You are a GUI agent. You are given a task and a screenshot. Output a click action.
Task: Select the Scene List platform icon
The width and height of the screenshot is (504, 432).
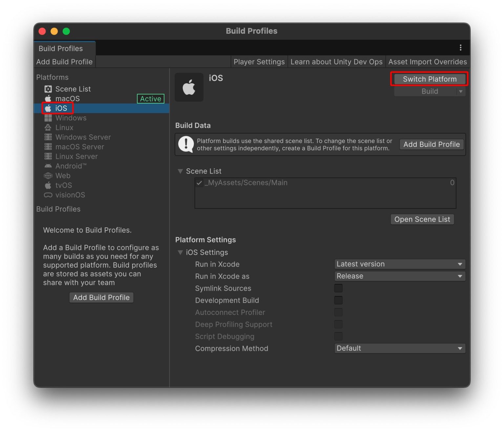click(x=48, y=88)
